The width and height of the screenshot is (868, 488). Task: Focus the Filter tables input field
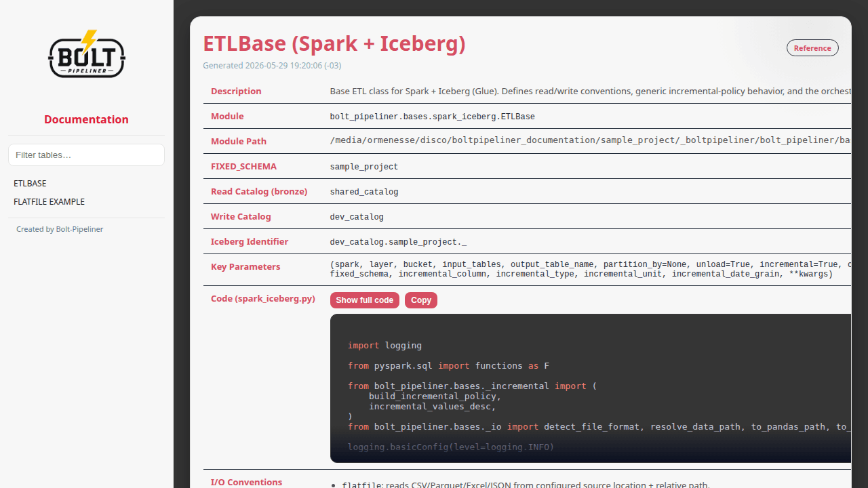86,155
